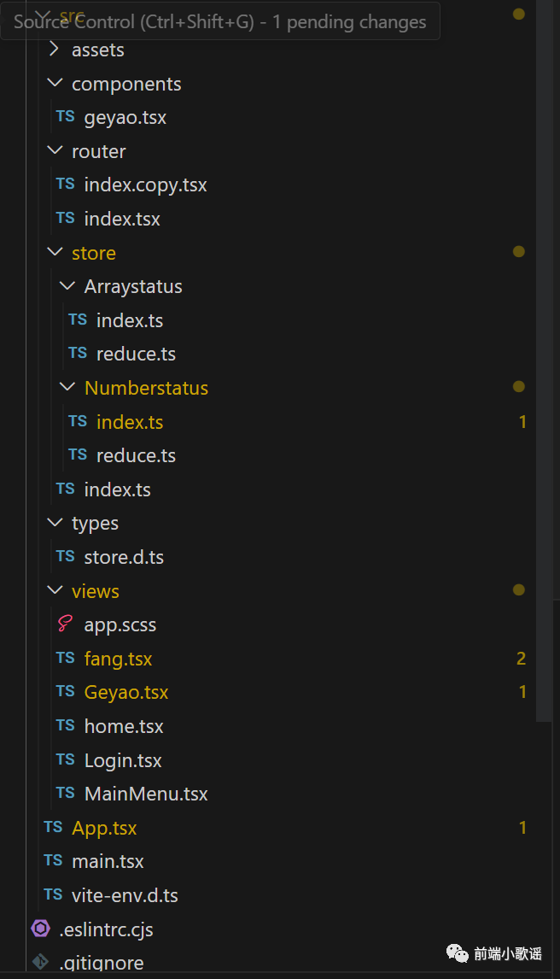Click modified dot on Numberstatus folder
The width and height of the screenshot is (560, 979).
pyautogui.click(x=519, y=387)
